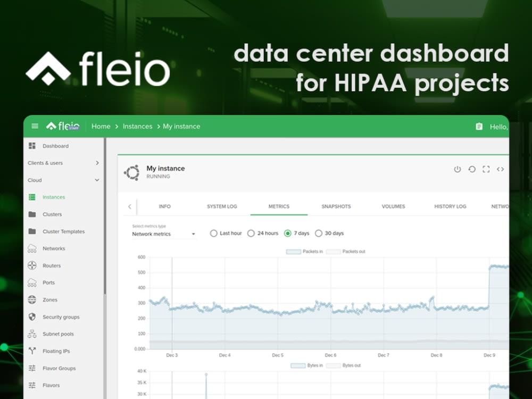
Task: Open the System Log tab
Action: pyautogui.click(x=222, y=206)
